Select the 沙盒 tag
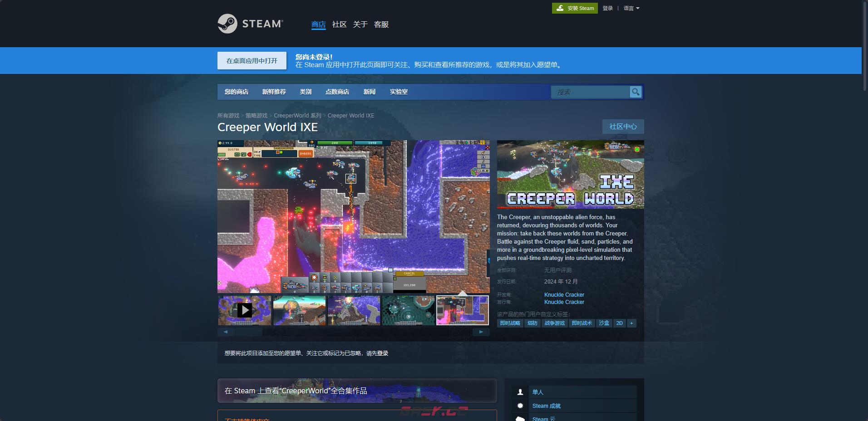This screenshot has height=421, width=868. click(604, 323)
